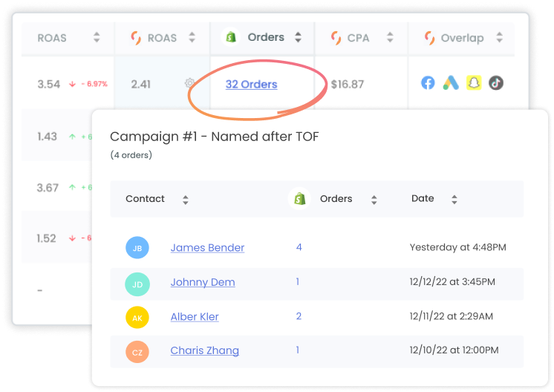The height and width of the screenshot is (392, 554).
Task: Click the orange logo beside second ROAS header
Action: [x=136, y=38]
